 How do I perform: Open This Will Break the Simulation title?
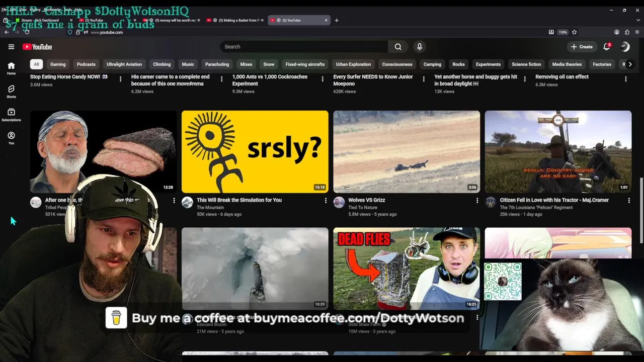pyautogui.click(x=239, y=200)
